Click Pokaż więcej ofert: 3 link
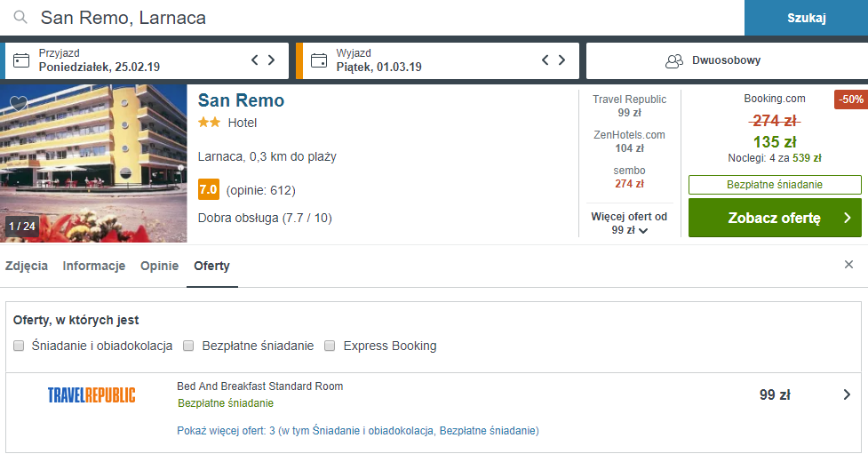Image resolution: width=868 pixels, height=454 pixels. 358,431
